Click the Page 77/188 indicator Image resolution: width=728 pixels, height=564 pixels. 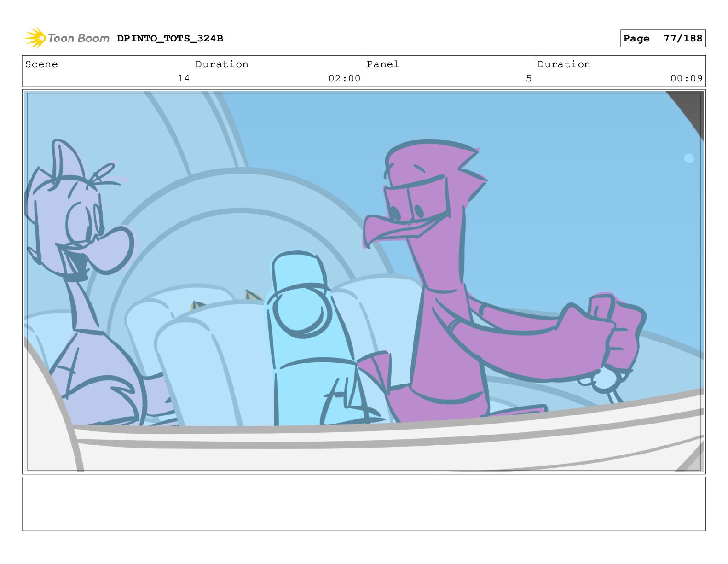[x=663, y=39]
